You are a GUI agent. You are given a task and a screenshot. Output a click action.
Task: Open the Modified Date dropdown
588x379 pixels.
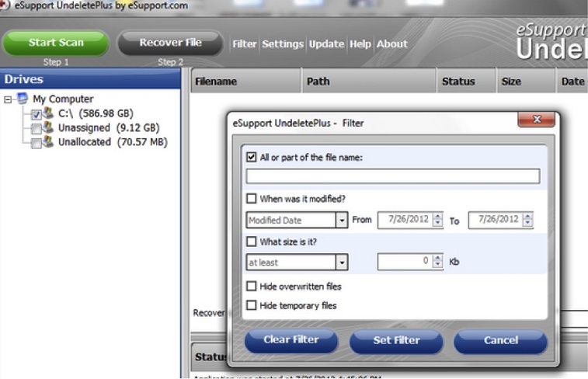click(x=342, y=220)
